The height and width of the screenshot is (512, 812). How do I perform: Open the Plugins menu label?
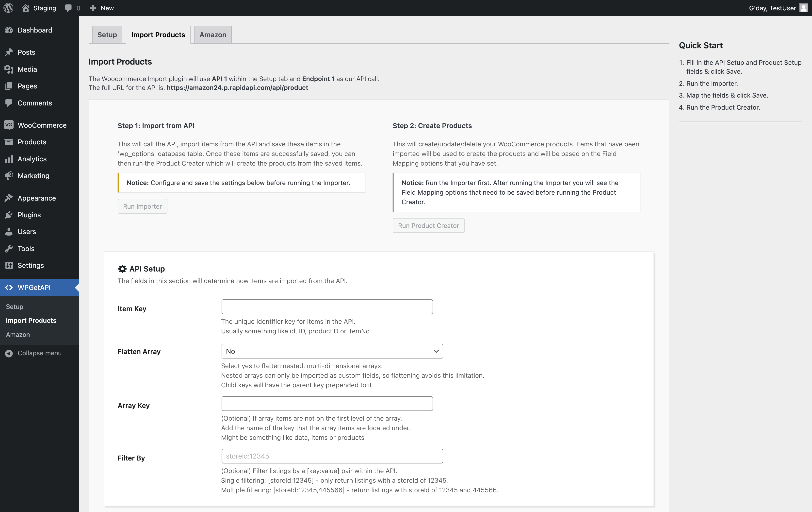coord(29,215)
